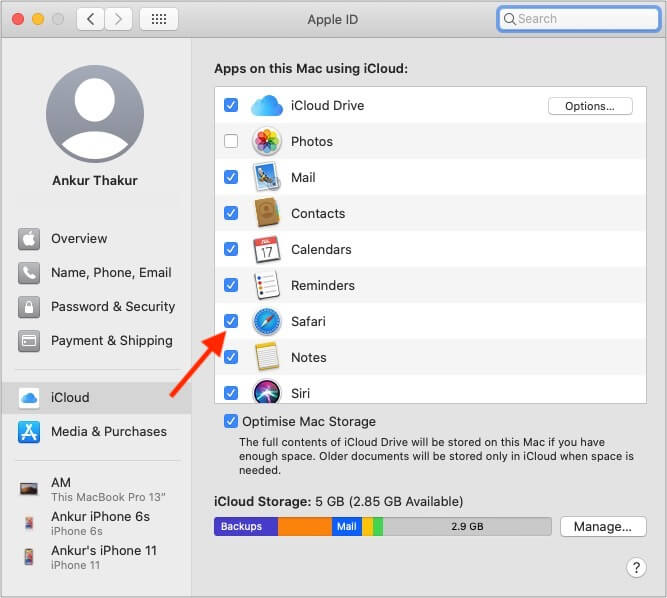Click the App Store icon for Media & Purchases

(29, 432)
